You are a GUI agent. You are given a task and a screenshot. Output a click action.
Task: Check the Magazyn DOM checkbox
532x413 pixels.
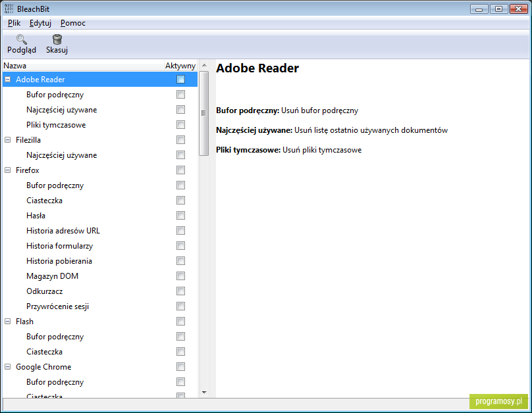[181, 276]
